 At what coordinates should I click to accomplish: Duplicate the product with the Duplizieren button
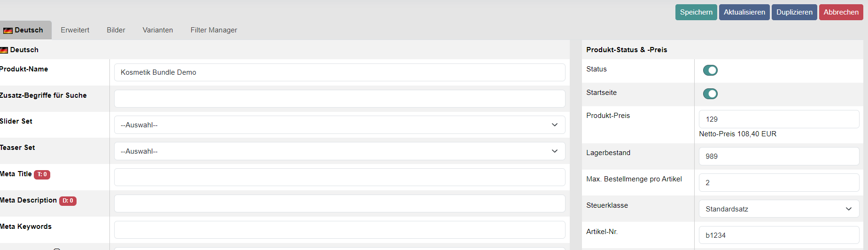tap(794, 12)
